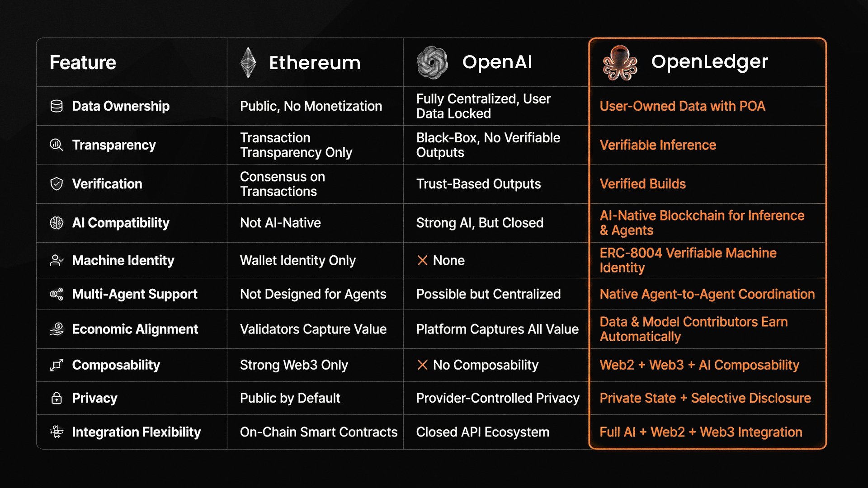Click the Ethereum diamond logo
This screenshot has height=488, width=868.
(x=248, y=62)
